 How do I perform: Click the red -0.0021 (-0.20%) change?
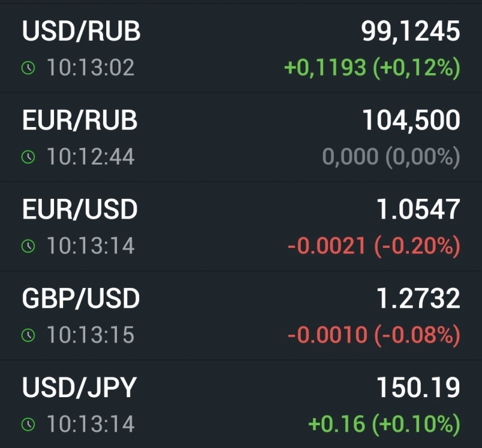373,246
